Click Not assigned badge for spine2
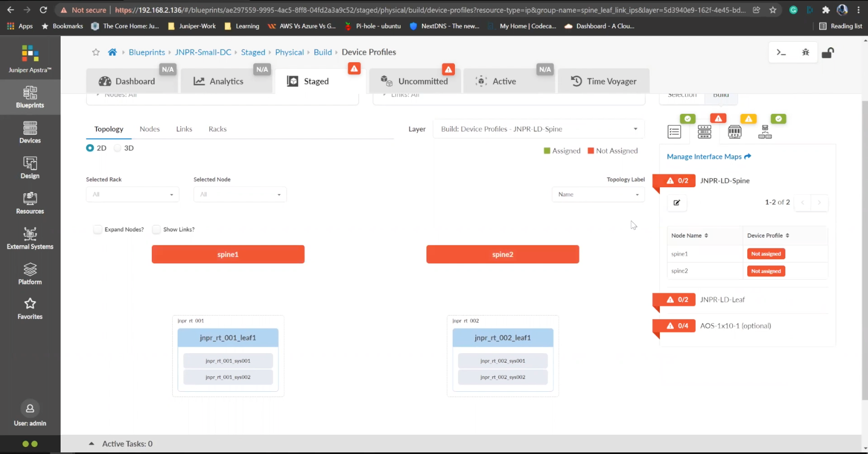Viewport: 868px width, 454px height. (x=766, y=271)
